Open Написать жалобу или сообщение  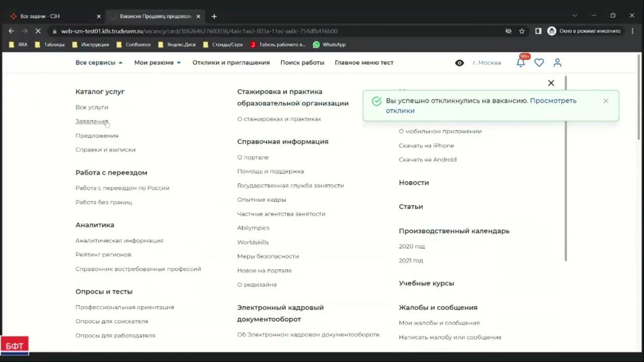pyautogui.click(x=450, y=337)
